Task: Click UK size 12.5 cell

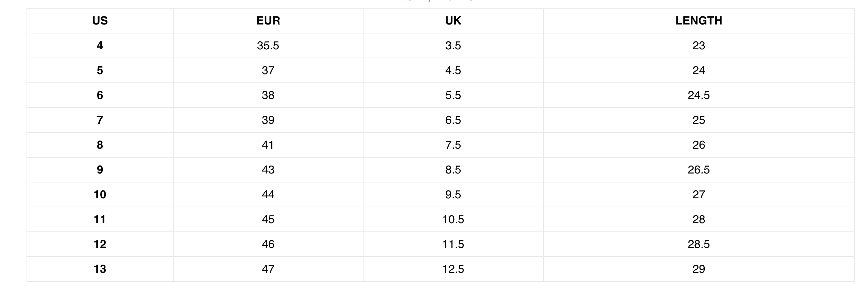Action: pos(453,269)
